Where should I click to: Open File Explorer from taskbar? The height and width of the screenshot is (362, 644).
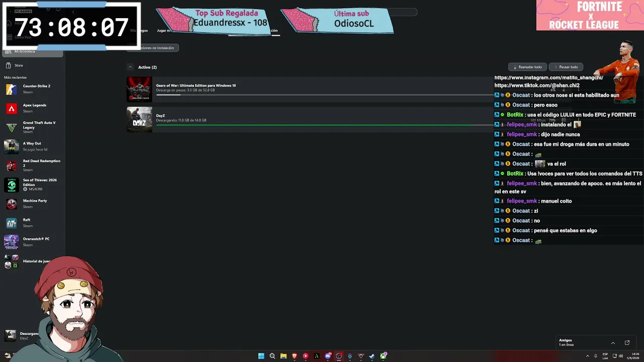point(283,356)
